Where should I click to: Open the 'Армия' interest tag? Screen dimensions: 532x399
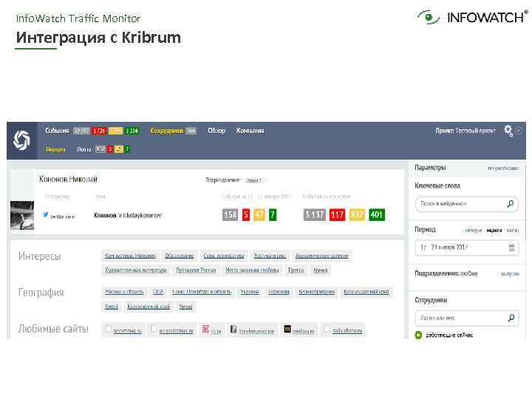320,270
